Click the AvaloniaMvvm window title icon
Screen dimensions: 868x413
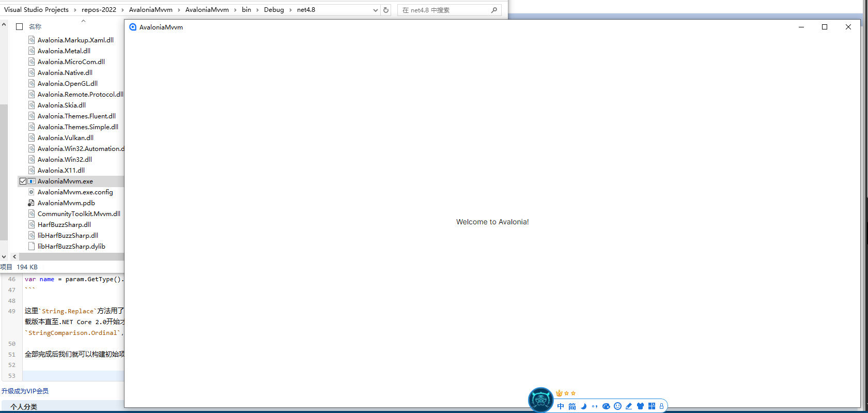click(x=133, y=27)
